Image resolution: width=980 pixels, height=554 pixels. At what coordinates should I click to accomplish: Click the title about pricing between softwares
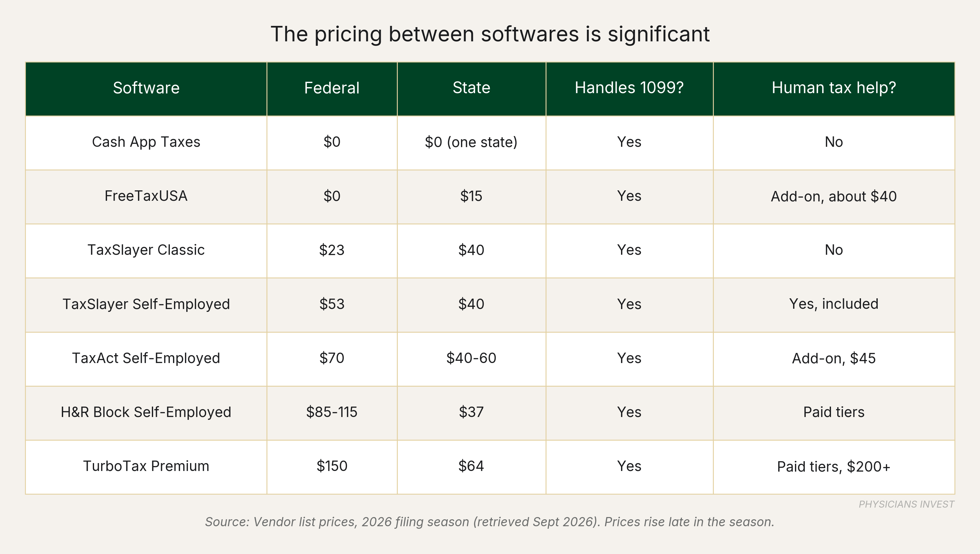tap(490, 34)
